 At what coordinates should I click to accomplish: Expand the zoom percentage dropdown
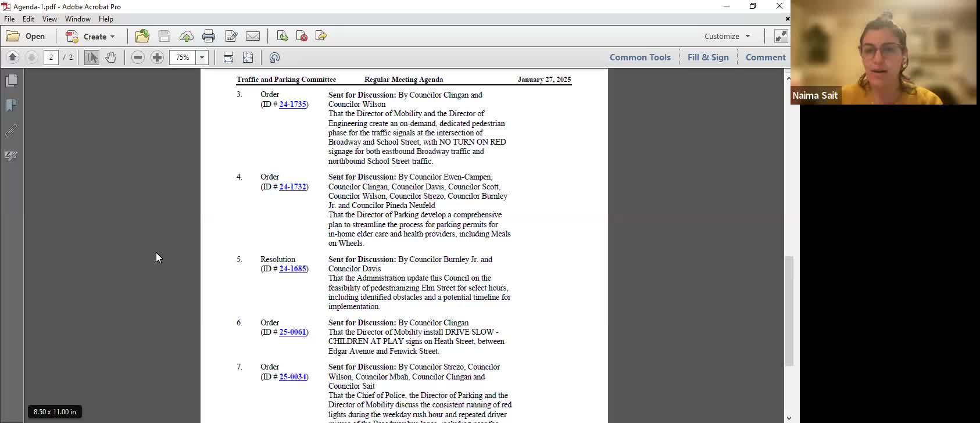[202, 58]
